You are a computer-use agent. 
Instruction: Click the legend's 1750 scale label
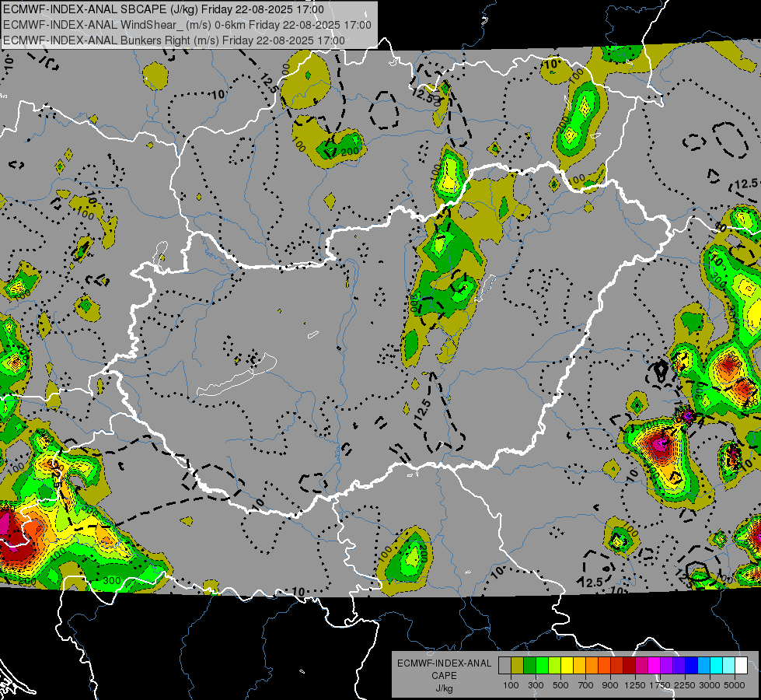click(660, 685)
